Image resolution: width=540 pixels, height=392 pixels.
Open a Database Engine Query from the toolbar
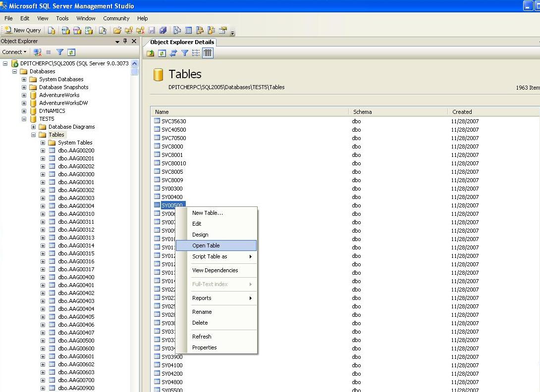pos(52,30)
